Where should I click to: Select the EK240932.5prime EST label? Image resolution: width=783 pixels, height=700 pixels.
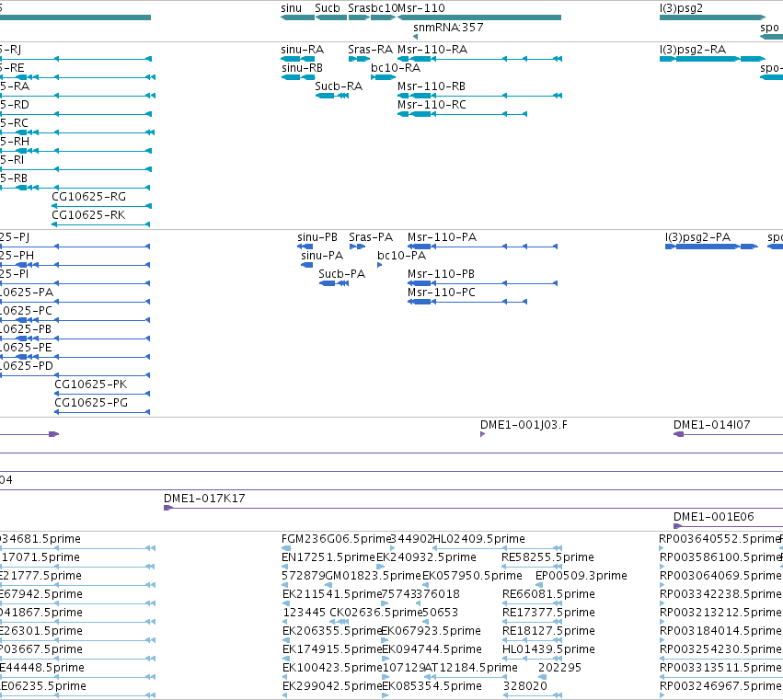coord(426,557)
